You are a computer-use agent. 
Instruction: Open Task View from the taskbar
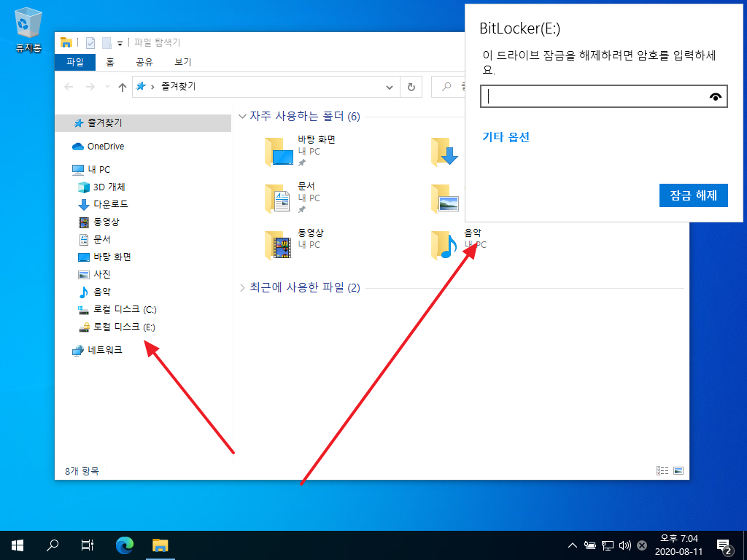pos(88,545)
